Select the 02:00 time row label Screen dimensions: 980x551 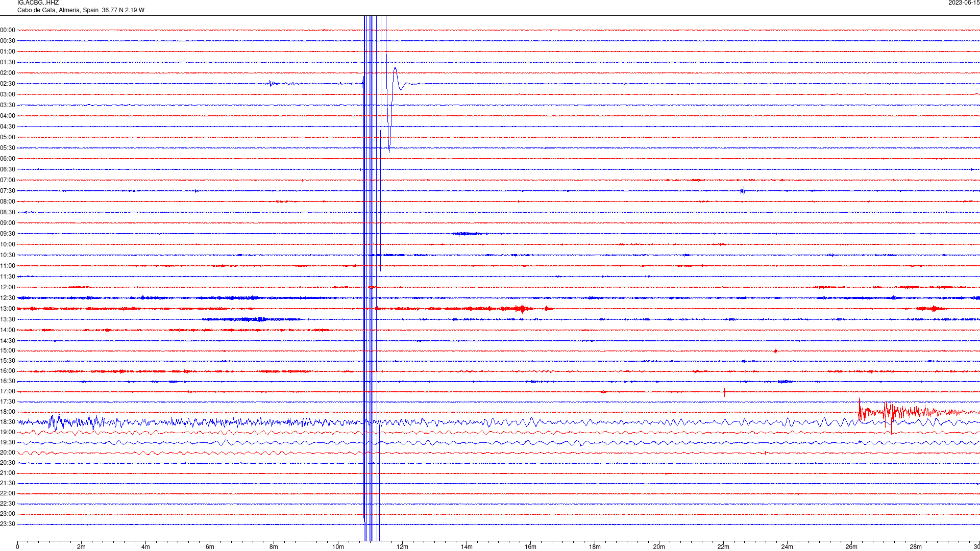tap(8, 73)
